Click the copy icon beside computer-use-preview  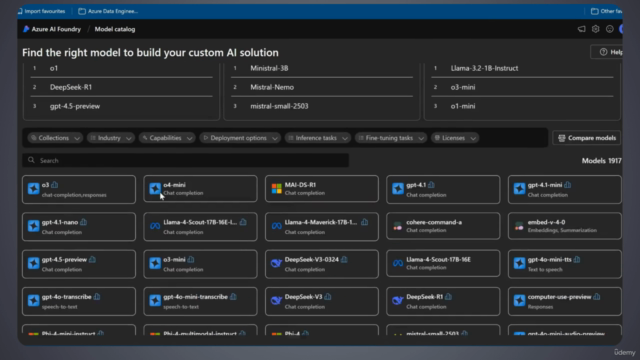[597, 297]
